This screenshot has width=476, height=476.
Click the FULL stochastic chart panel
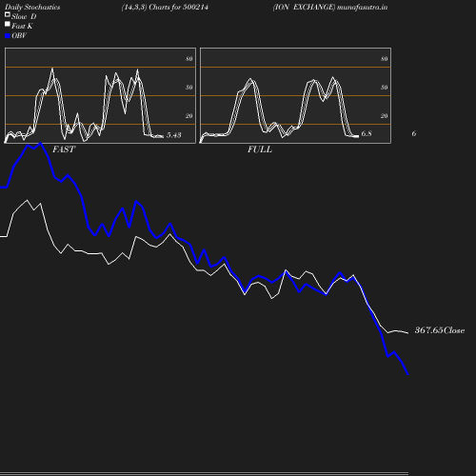pos(295,95)
